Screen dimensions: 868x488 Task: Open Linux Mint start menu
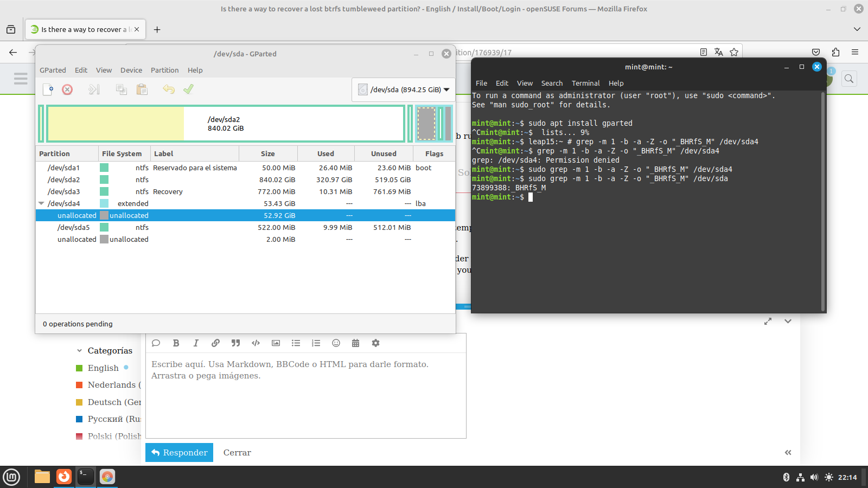click(11, 477)
